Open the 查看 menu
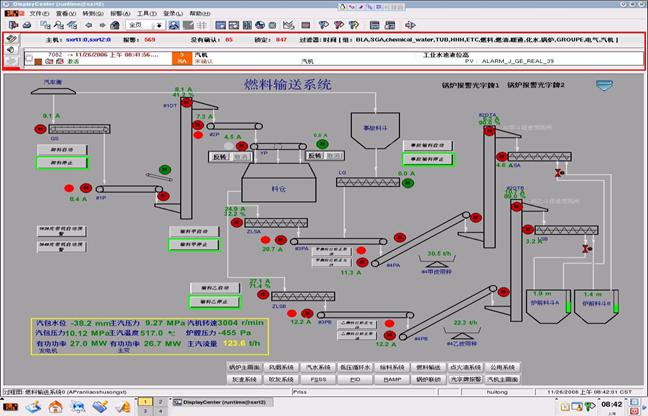648x416 pixels. coord(66,14)
